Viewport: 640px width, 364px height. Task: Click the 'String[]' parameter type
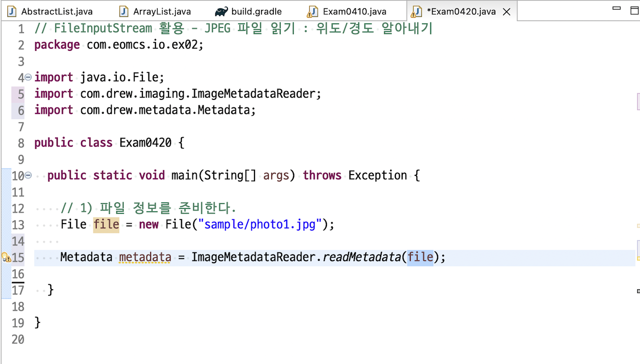(230, 175)
